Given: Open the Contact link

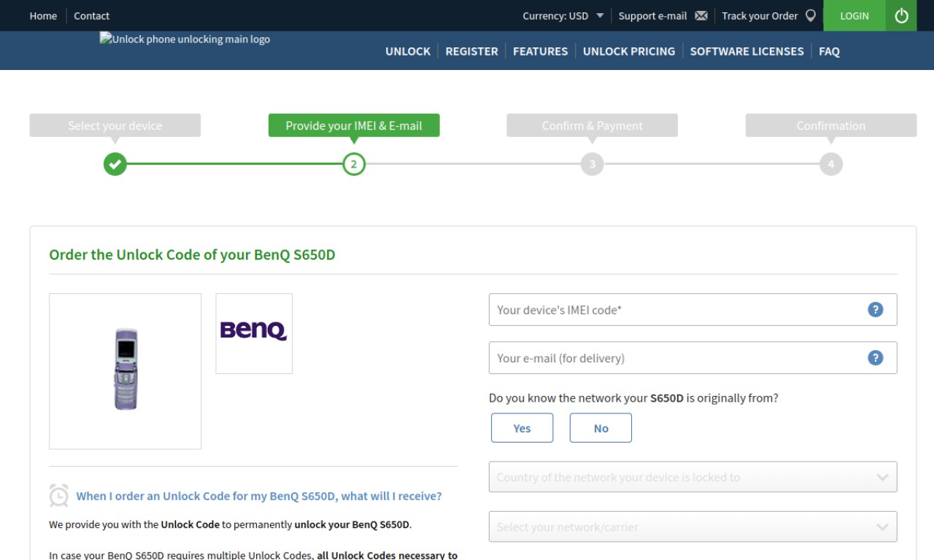Looking at the screenshot, I should click(x=92, y=16).
